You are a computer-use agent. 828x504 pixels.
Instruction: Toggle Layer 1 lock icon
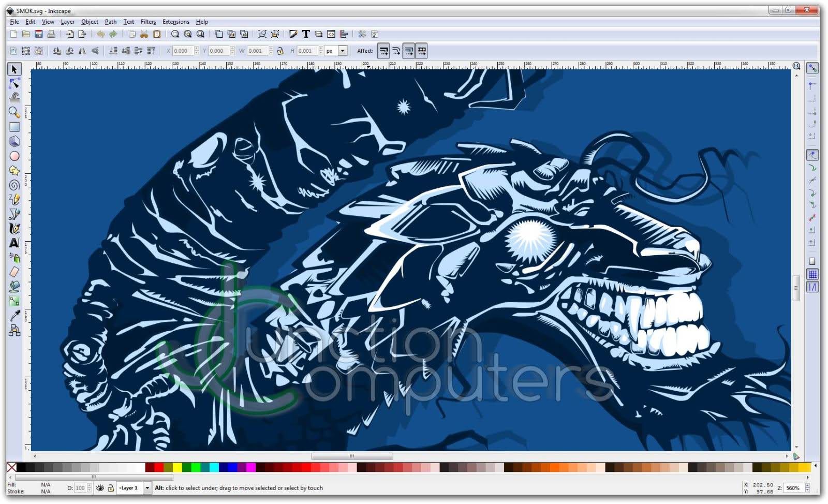click(111, 488)
